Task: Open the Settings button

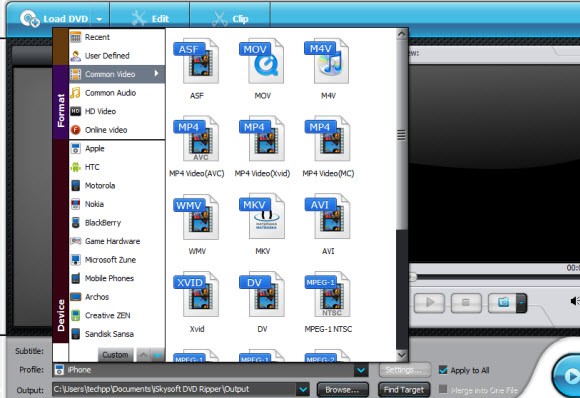Action: [x=404, y=370]
